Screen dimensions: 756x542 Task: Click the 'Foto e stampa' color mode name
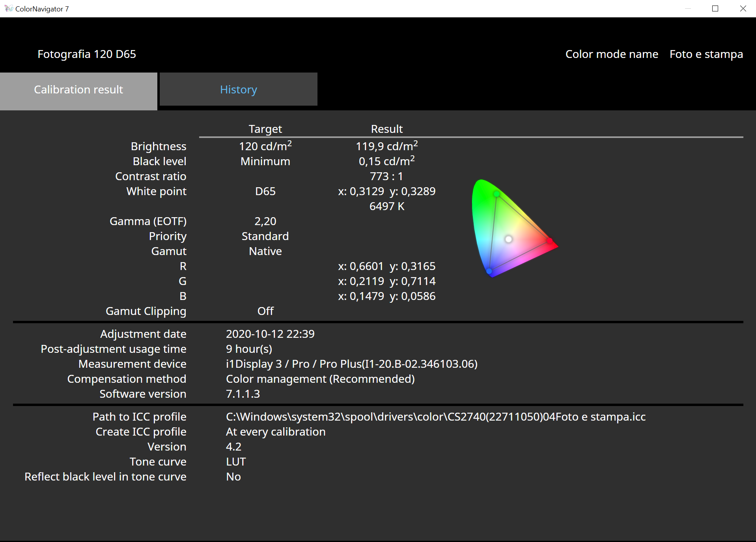click(706, 54)
